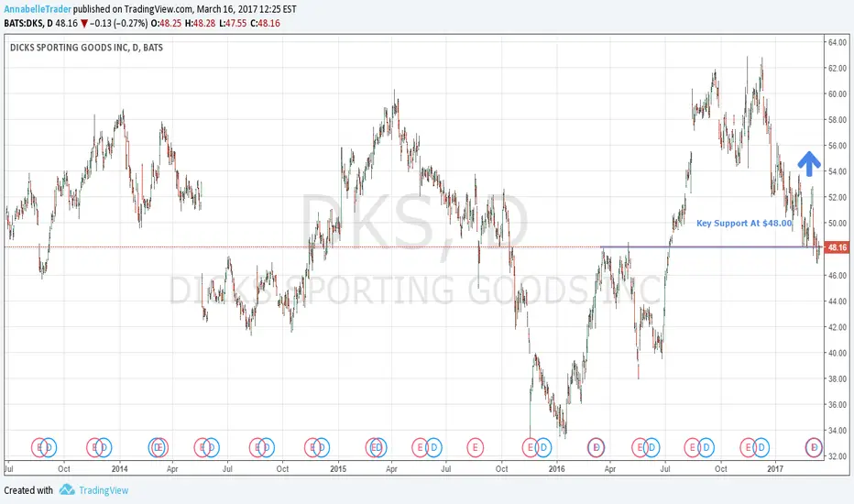Show the earnings E marker before the 2015 label

coord(312,447)
